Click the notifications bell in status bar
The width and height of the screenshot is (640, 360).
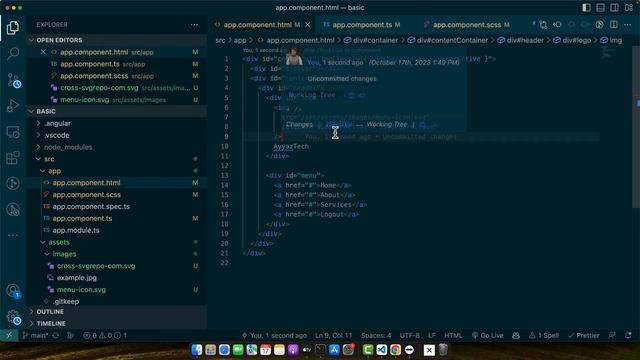[x=628, y=336]
